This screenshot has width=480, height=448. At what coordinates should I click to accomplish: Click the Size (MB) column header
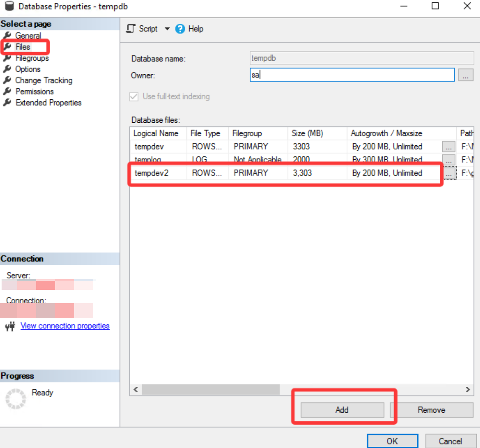[x=317, y=133]
